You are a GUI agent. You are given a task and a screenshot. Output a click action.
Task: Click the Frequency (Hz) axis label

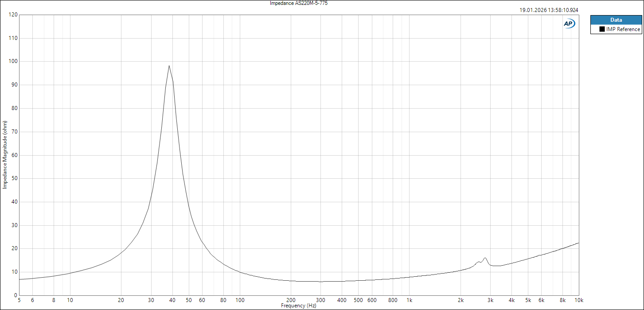(299, 306)
